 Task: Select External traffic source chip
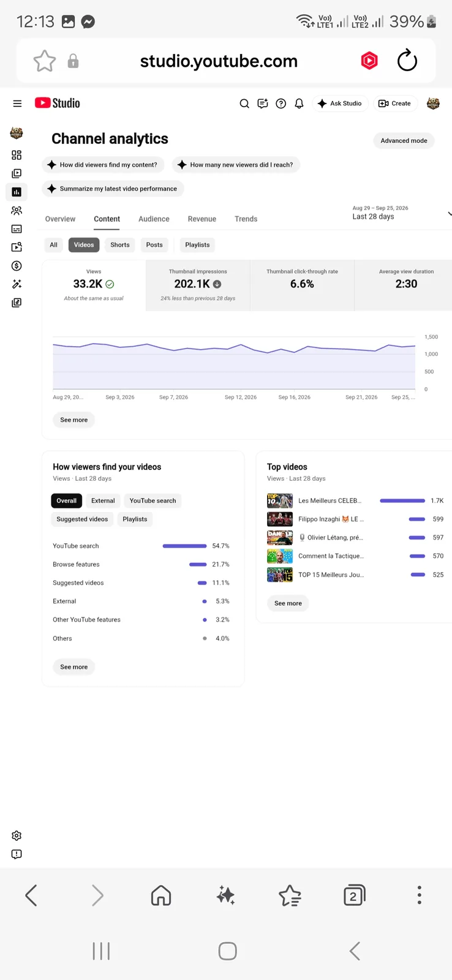103,501
